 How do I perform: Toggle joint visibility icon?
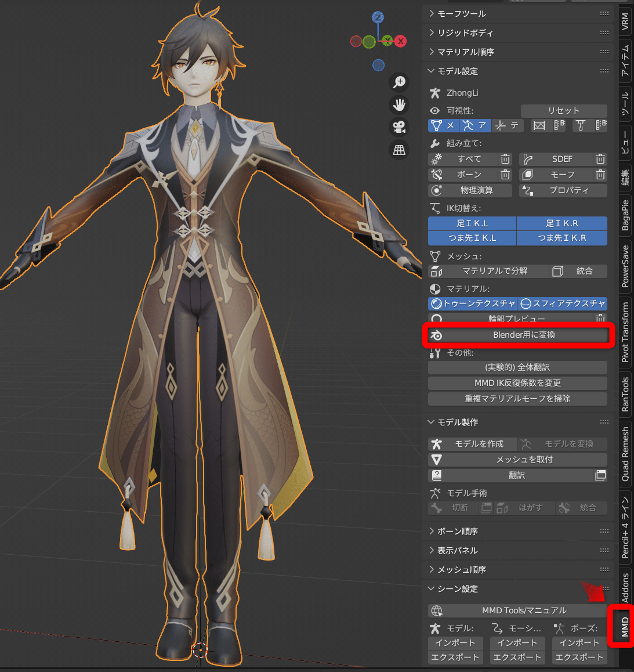tap(581, 125)
